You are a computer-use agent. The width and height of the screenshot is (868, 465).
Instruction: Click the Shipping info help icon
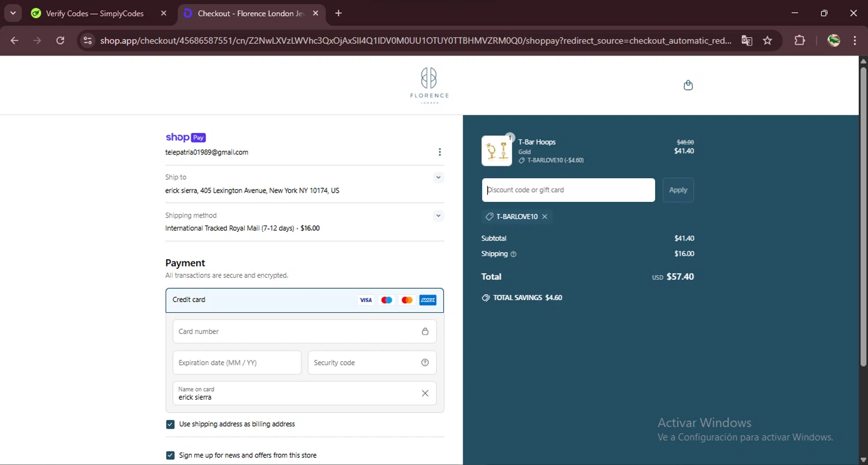(514, 254)
